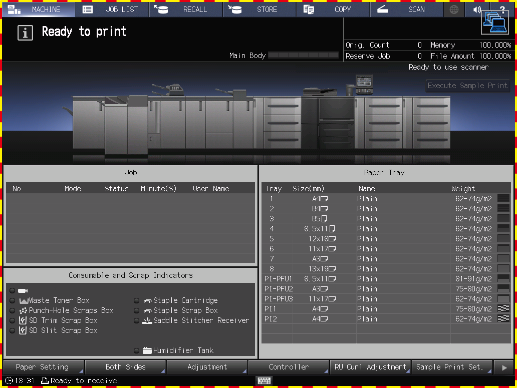Image resolution: width=517 pixels, height=388 pixels.
Task: Click the information icon beside Ready to print
Action: 25,33
